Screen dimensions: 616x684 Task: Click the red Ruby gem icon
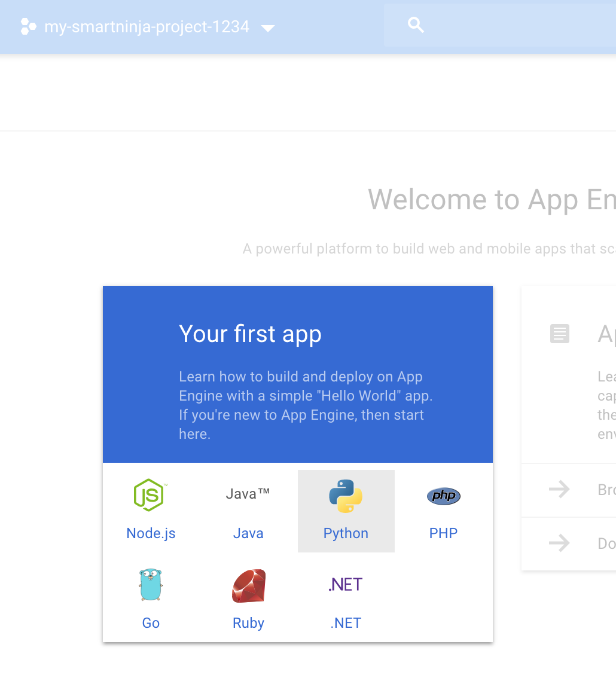tap(249, 586)
